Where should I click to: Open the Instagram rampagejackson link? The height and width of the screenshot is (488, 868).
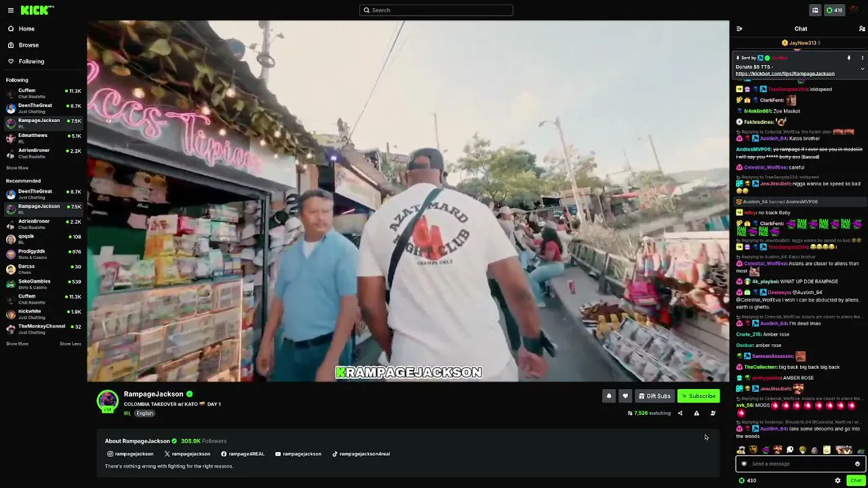click(x=130, y=454)
